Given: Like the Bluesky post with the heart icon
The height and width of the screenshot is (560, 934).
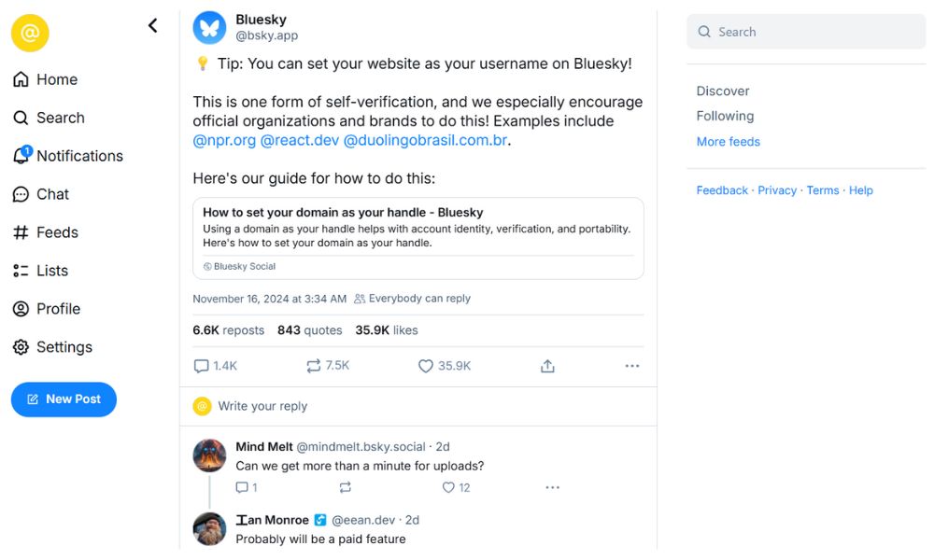Looking at the screenshot, I should [x=426, y=366].
